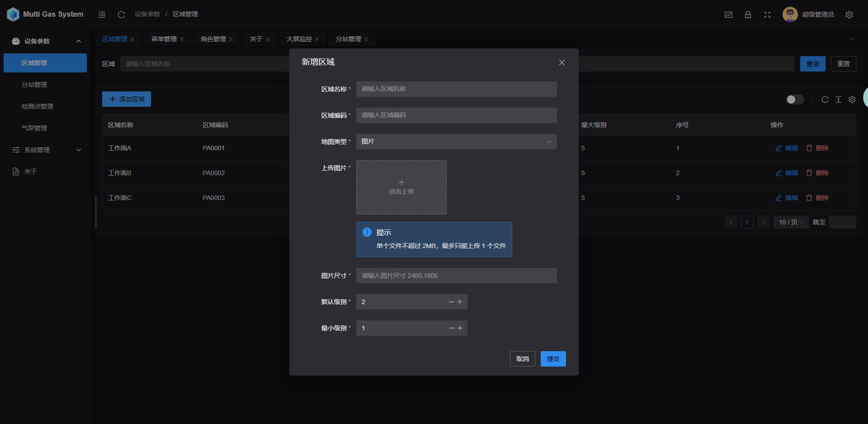
Task: Click the 查询 search button
Action: (x=813, y=64)
